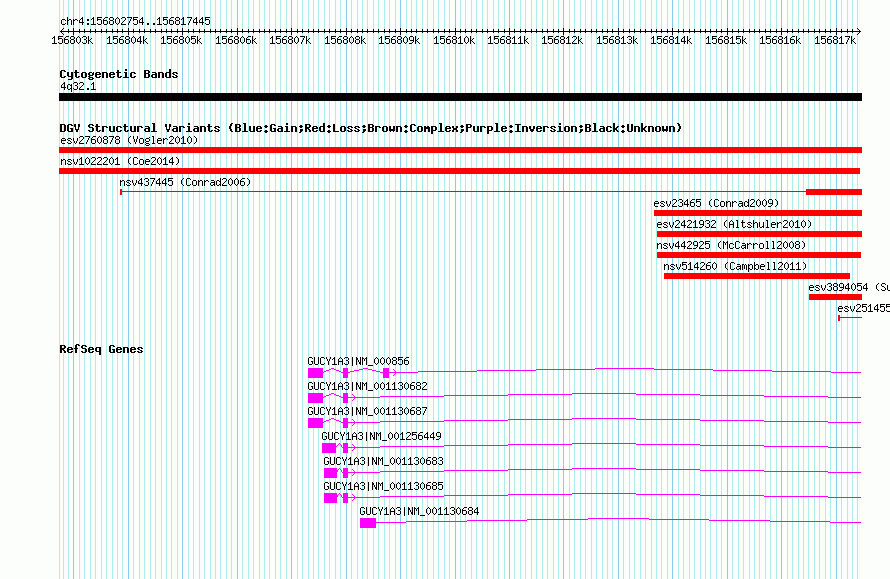Open the GUCY1A3|NM_001130683 transcript label
This screenshot has width=890, height=579.
click(x=384, y=461)
